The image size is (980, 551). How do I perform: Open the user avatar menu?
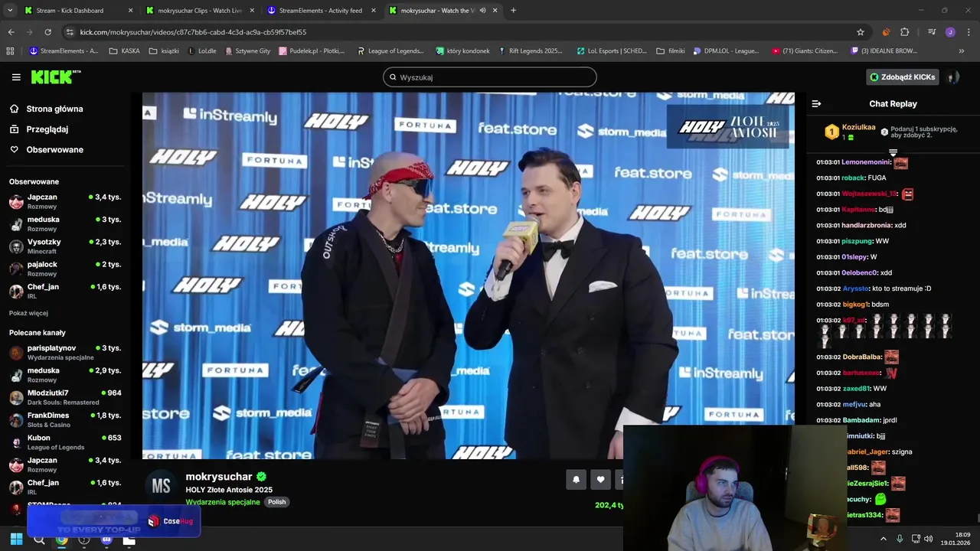tap(953, 77)
